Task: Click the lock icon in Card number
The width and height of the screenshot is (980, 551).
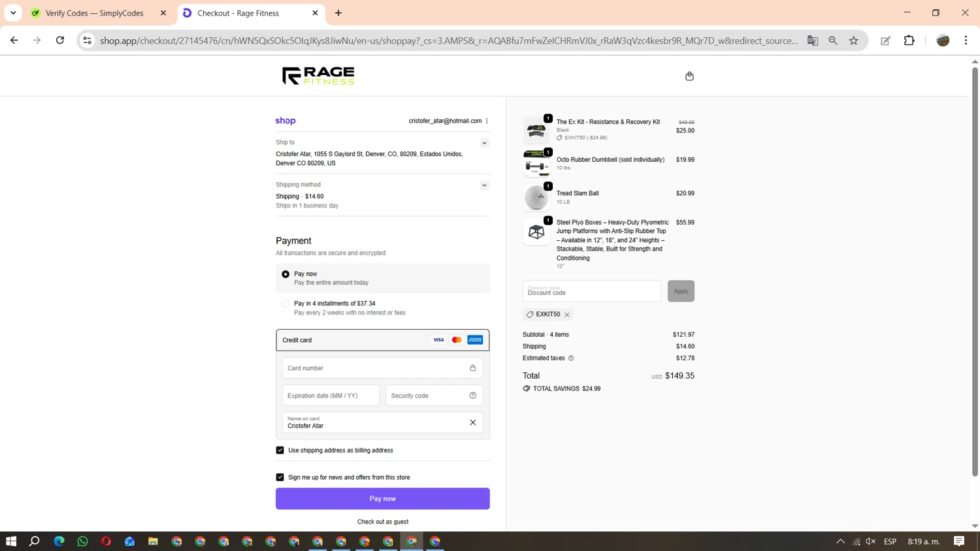Action: click(x=473, y=368)
